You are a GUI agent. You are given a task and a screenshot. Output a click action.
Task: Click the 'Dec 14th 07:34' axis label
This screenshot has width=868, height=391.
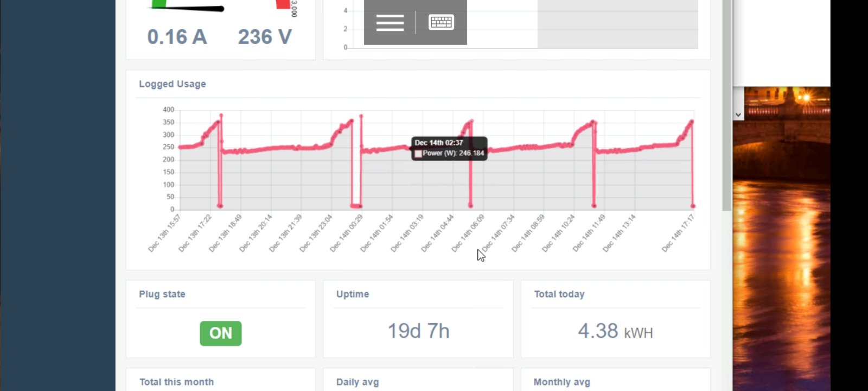coord(499,234)
